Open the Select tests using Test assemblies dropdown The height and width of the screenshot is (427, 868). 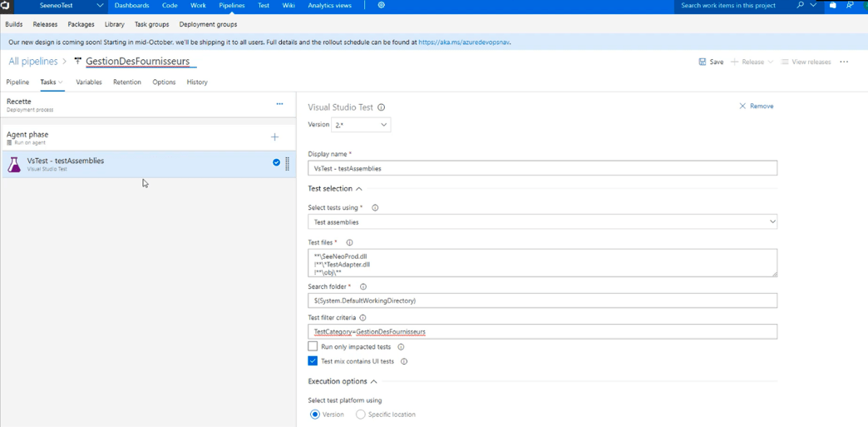point(542,221)
